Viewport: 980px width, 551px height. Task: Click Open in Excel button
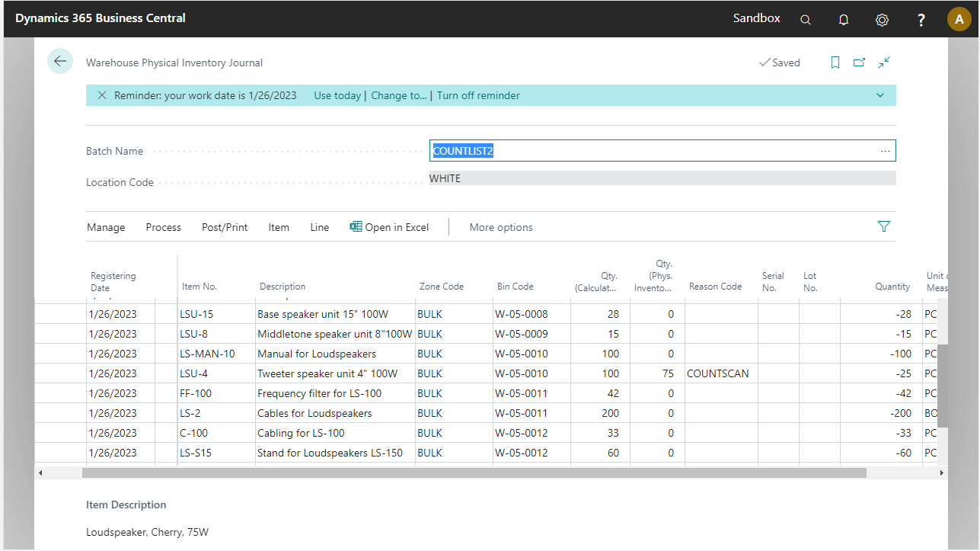[389, 227]
